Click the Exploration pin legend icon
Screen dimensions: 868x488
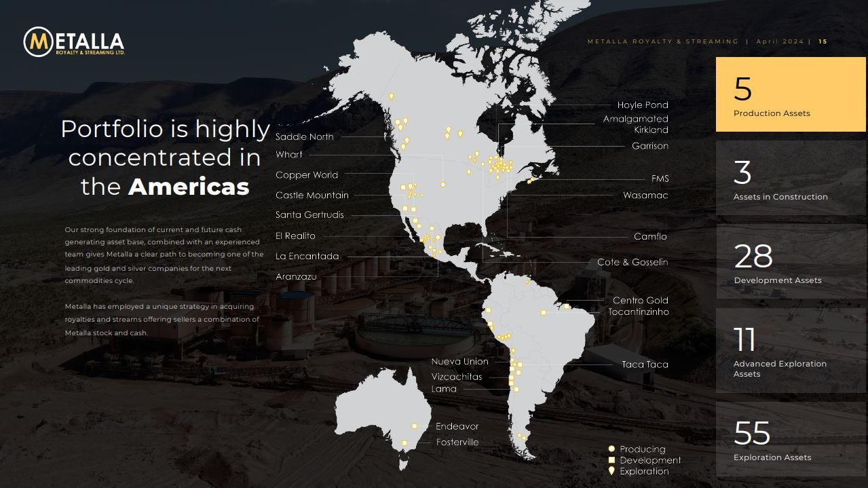[x=611, y=470]
